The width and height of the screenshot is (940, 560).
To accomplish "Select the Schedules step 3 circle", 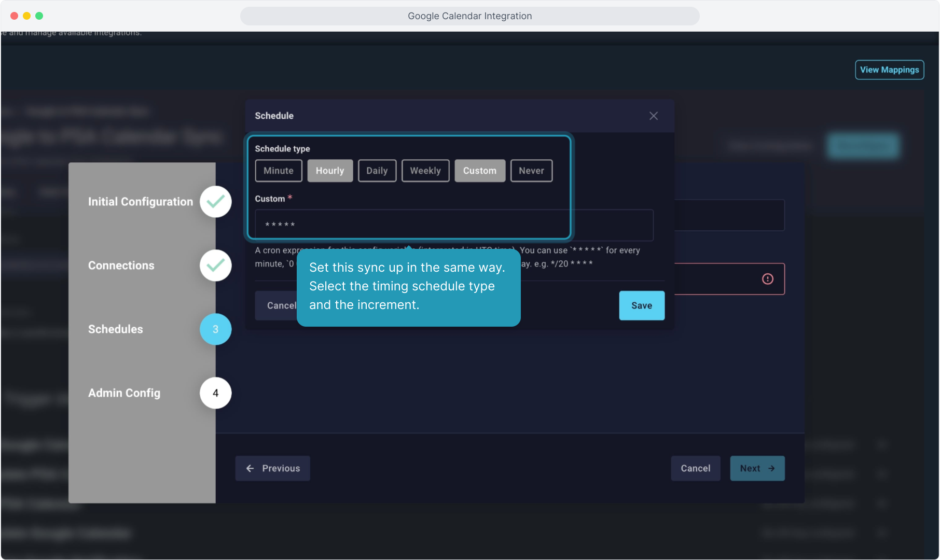I will click(x=215, y=329).
